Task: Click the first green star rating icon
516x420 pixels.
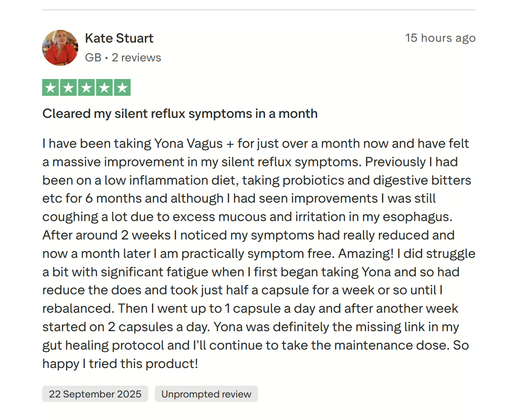Action: click(x=51, y=88)
